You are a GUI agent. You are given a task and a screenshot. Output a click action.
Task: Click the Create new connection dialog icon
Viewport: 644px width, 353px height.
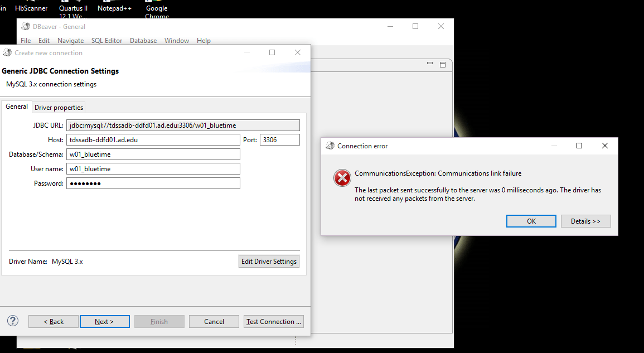(7, 52)
